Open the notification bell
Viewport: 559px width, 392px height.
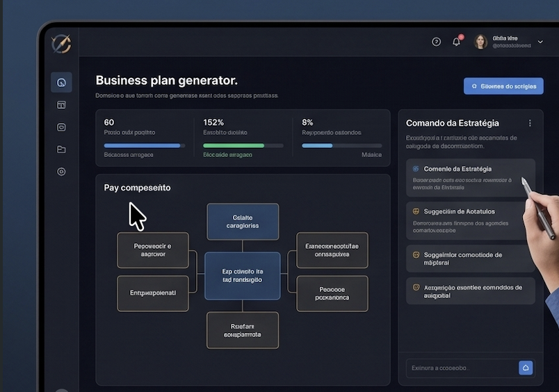point(457,42)
